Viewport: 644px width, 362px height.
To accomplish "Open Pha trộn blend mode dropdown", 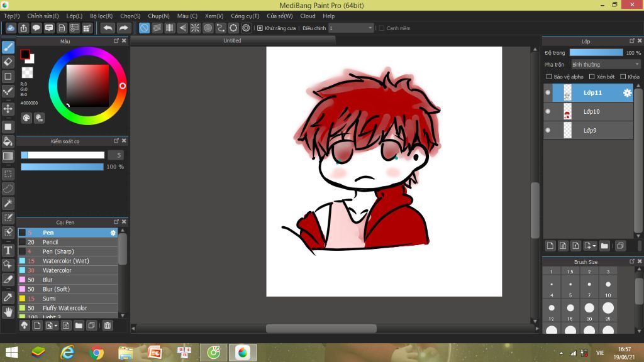I will point(606,65).
